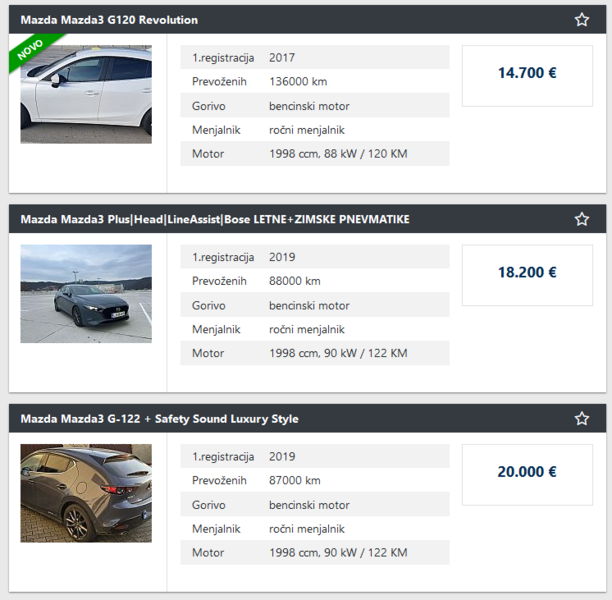Star the Mazda3 G120 Revolution listing

pos(582,20)
